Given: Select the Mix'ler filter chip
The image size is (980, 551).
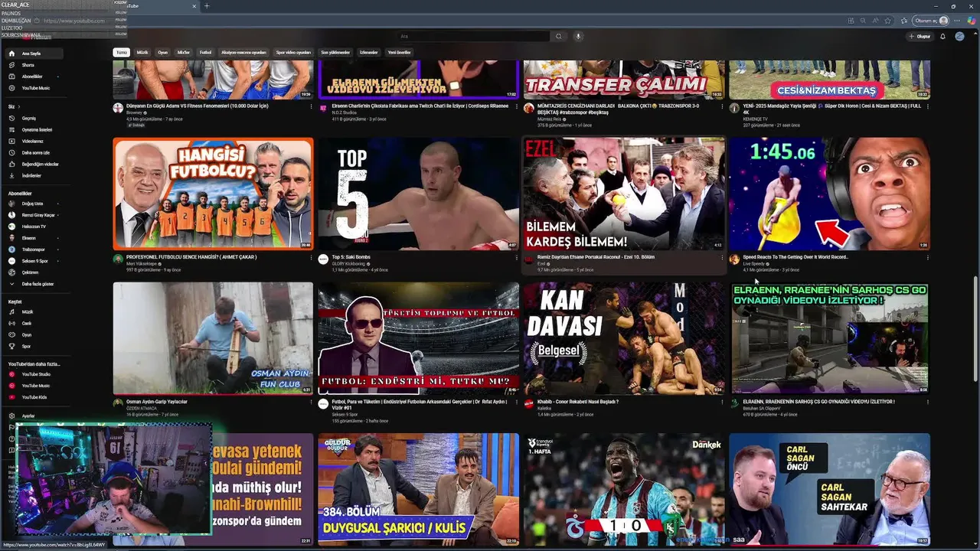Looking at the screenshot, I should pyautogui.click(x=184, y=53).
